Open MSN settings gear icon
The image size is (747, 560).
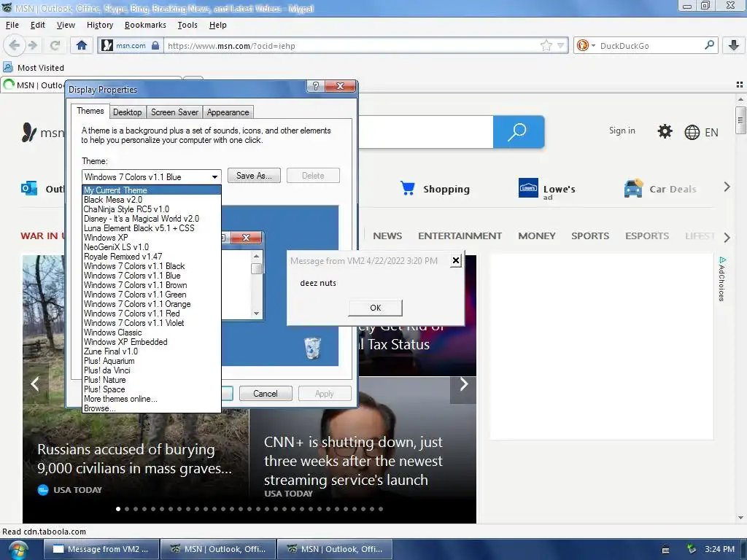(665, 131)
